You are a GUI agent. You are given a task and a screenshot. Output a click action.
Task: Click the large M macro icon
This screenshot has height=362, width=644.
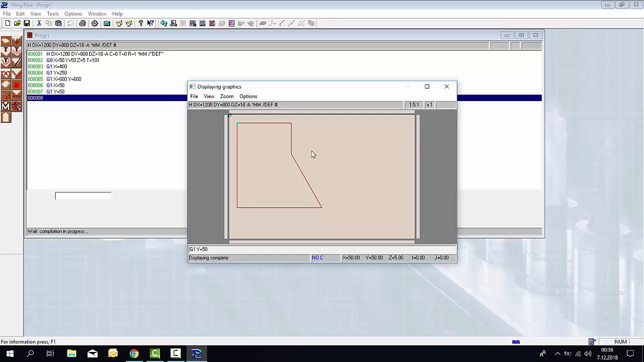coord(6,107)
